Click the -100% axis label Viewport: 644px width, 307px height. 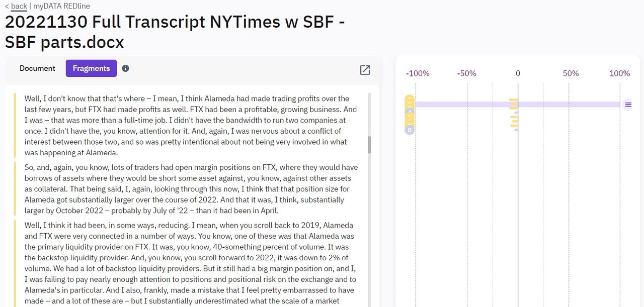418,73
